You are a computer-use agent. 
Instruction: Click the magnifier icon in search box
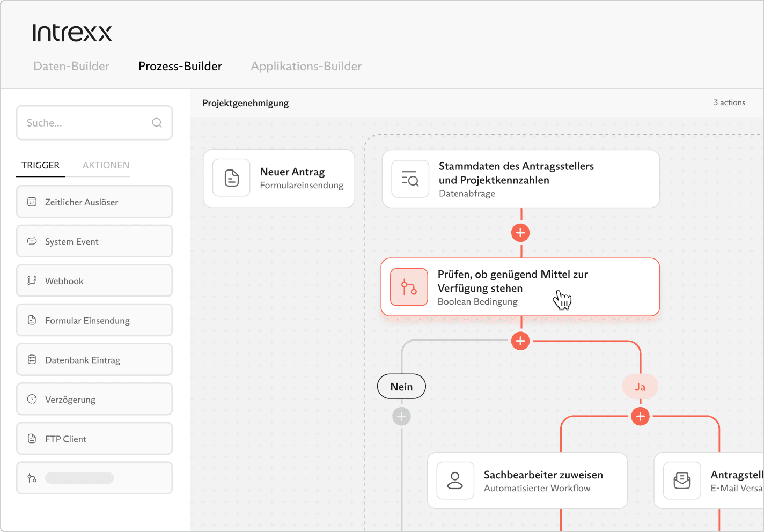pyautogui.click(x=157, y=123)
